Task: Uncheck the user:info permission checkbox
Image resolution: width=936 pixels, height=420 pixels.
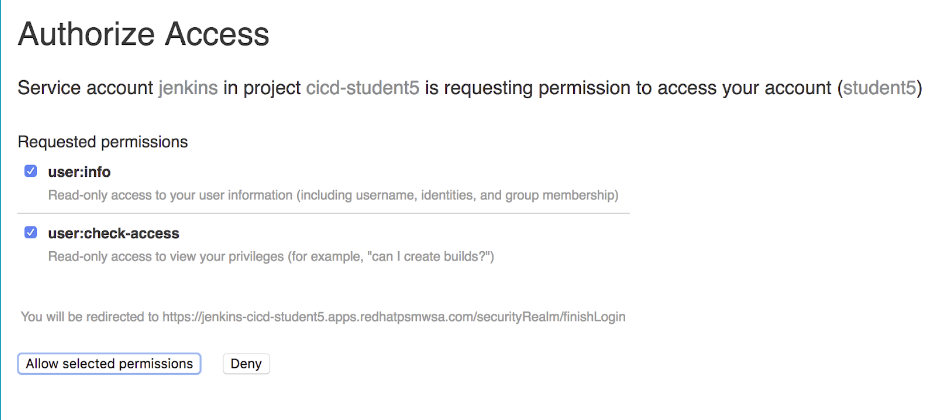Action: coord(30,171)
